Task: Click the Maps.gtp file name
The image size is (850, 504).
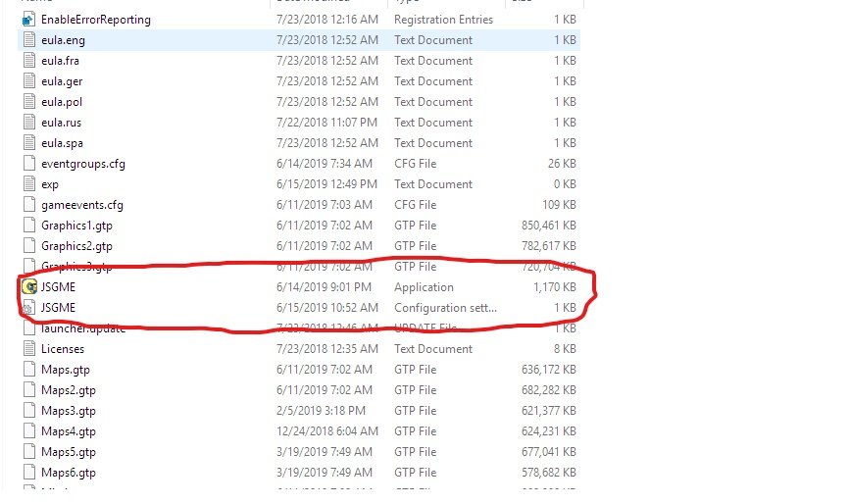Action: coord(66,370)
